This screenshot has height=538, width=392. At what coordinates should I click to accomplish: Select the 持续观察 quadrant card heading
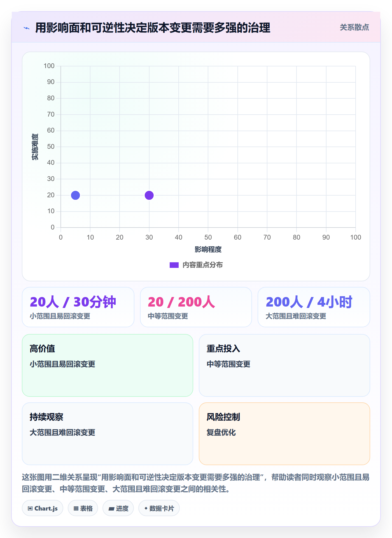[x=46, y=417]
